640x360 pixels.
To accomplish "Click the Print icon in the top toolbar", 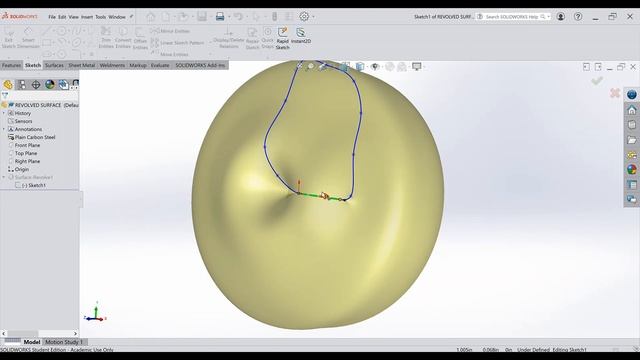I will pyautogui.click(x=220, y=17).
